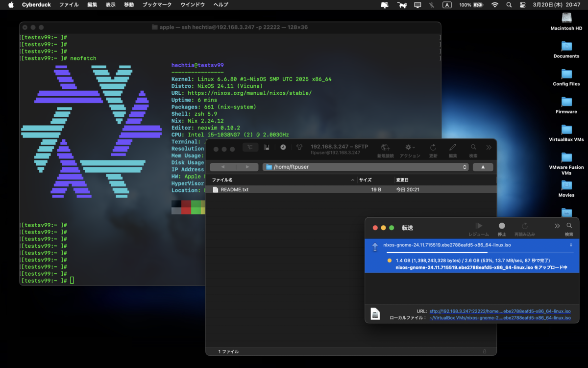
Task: Open the 編集 menu in menu bar
Action: pos(92,4)
